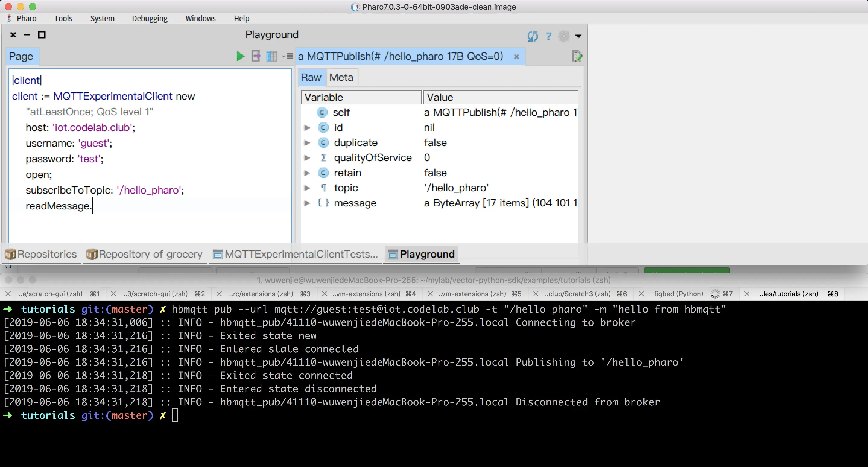Close the MQTTPublish inspector pane
Viewport: 868px width, 467px height.
[516, 57]
